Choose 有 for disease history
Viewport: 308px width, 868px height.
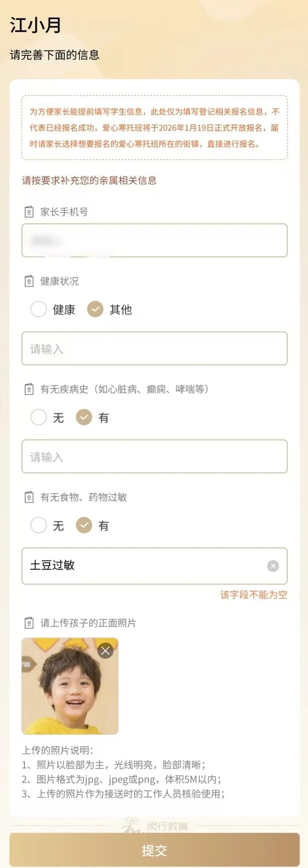click(x=84, y=417)
